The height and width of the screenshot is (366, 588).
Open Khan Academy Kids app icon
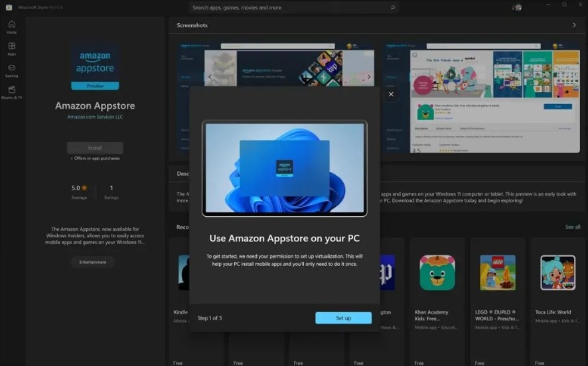pos(437,273)
